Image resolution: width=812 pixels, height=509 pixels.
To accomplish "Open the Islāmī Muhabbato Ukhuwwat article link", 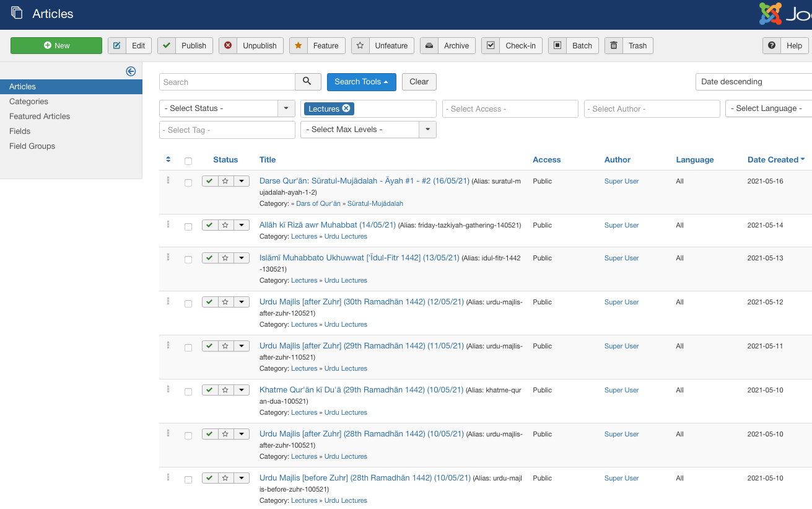I will pyautogui.click(x=359, y=258).
